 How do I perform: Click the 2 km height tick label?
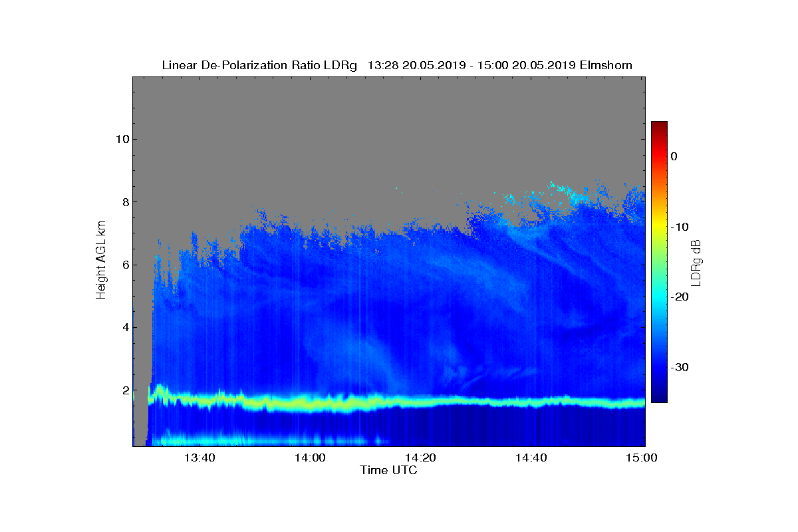[124, 390]
